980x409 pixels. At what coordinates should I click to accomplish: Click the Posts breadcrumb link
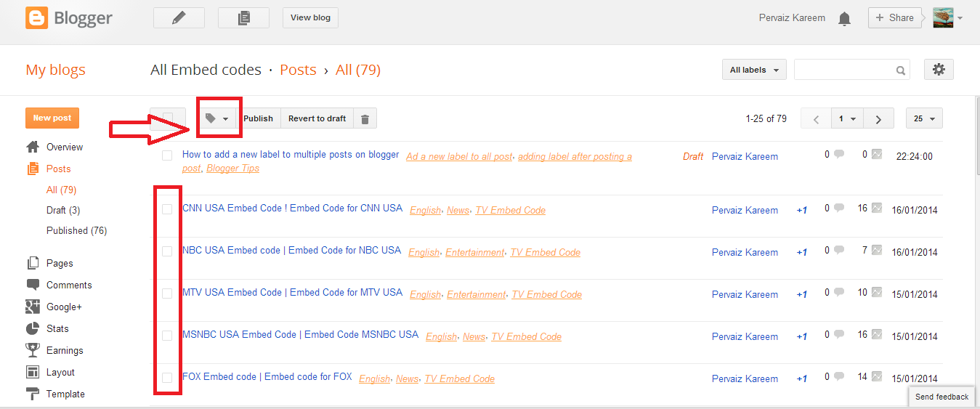tap(298, 70)
